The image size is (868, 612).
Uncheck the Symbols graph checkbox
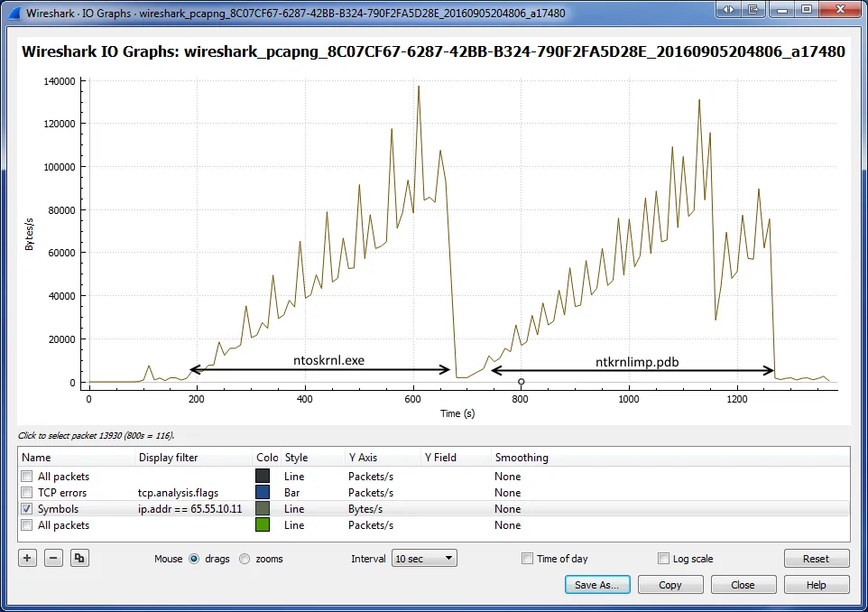pyautogui.click(x=26, y=508)
